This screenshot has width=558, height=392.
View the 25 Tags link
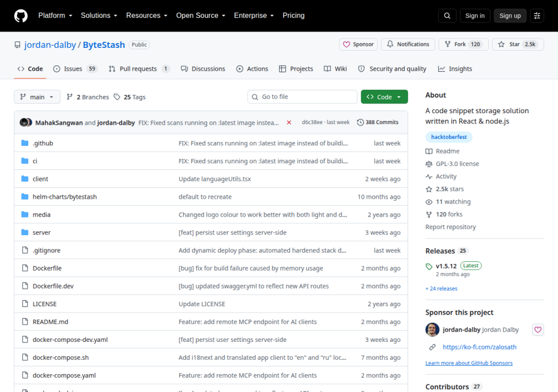130,97
